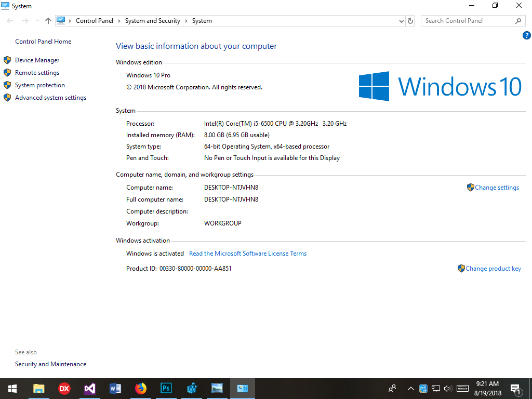532x399 pixels.
Task: Show hidden tray icons
Action: point(410,389)
